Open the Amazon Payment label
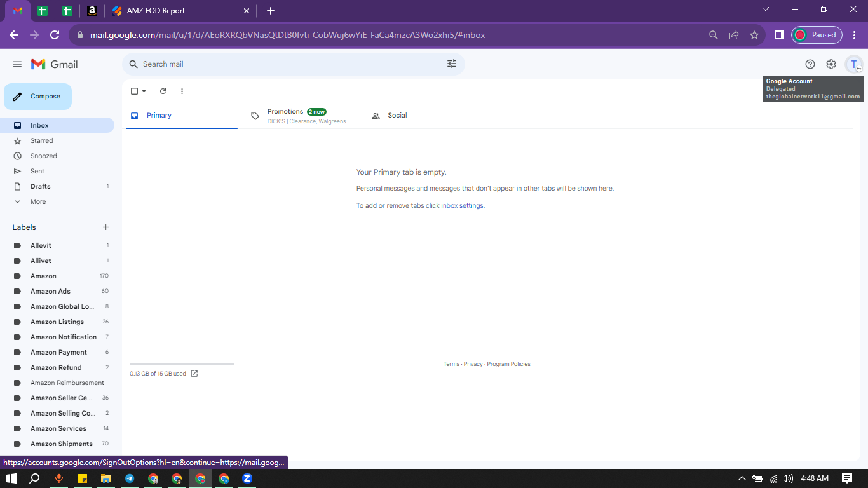This screenshot has height=488, width=868. (57, 352)
